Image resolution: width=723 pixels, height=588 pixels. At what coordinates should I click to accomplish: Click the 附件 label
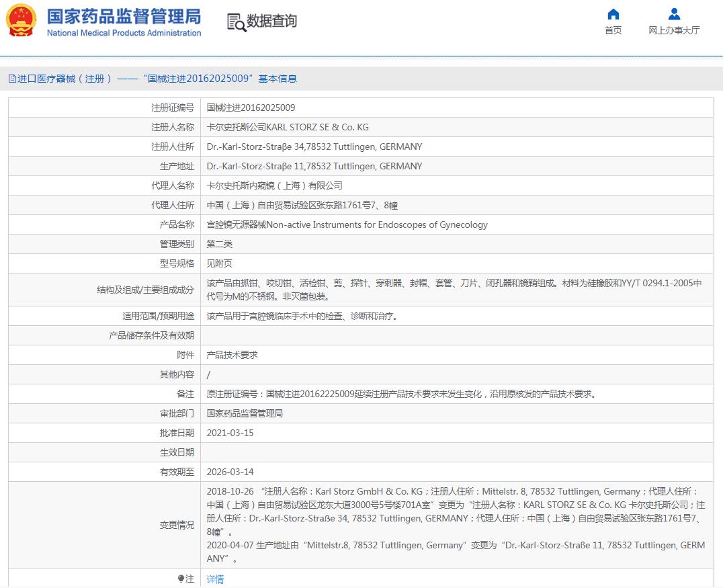[186, 355]
